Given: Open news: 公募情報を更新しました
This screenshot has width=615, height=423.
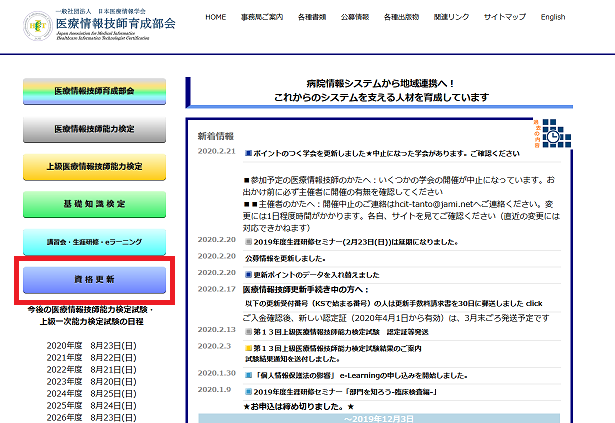Looking at the screenshot, I should (285, 259).
